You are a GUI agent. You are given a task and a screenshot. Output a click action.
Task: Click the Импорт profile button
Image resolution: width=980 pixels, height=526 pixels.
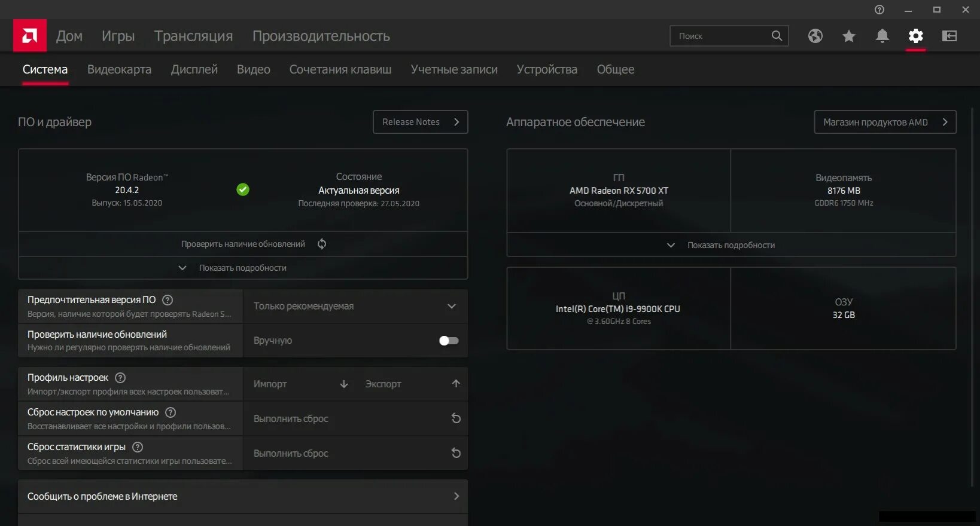point(300,384)
